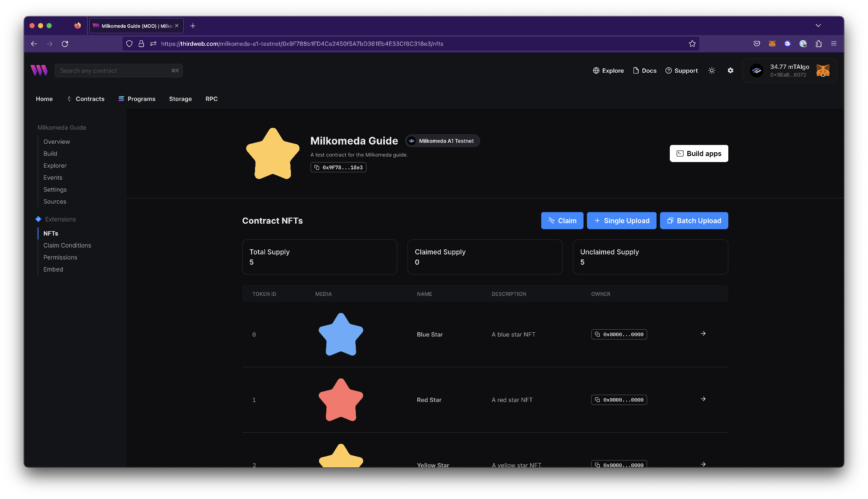This screenshot has height=499, width=868.
Task: Click the Single Upload button
Action: (622, 221)
